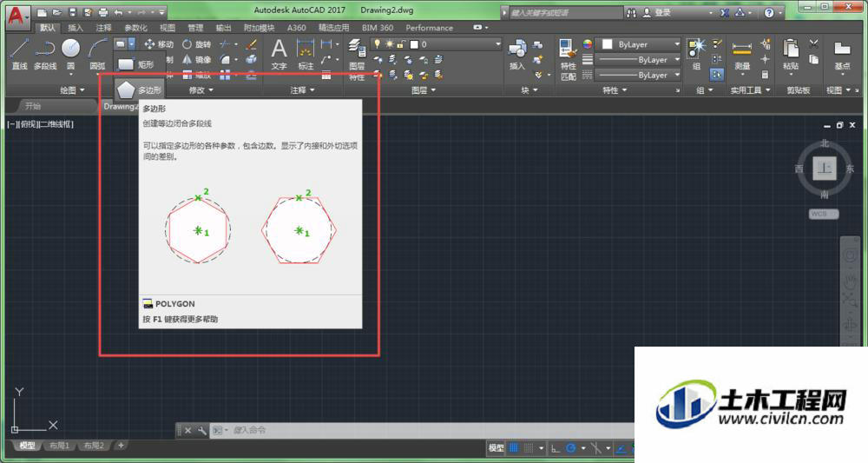This screenshot has height=463, width=868.
Task: Click the Move (移动) tool
Action: pyautogui.click(x=160, y=44)
